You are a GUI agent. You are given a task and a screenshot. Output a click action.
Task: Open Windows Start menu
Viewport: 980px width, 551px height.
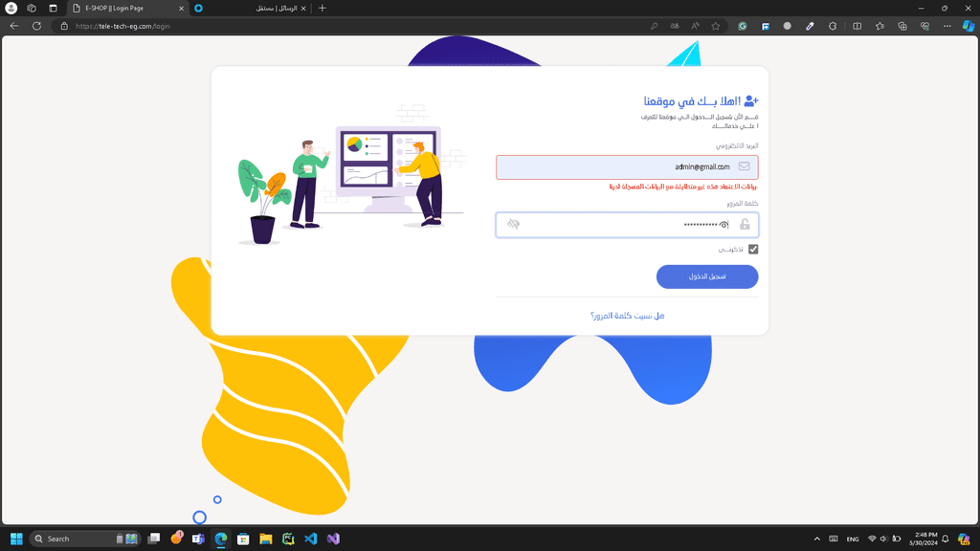click(x=16, y=539)
